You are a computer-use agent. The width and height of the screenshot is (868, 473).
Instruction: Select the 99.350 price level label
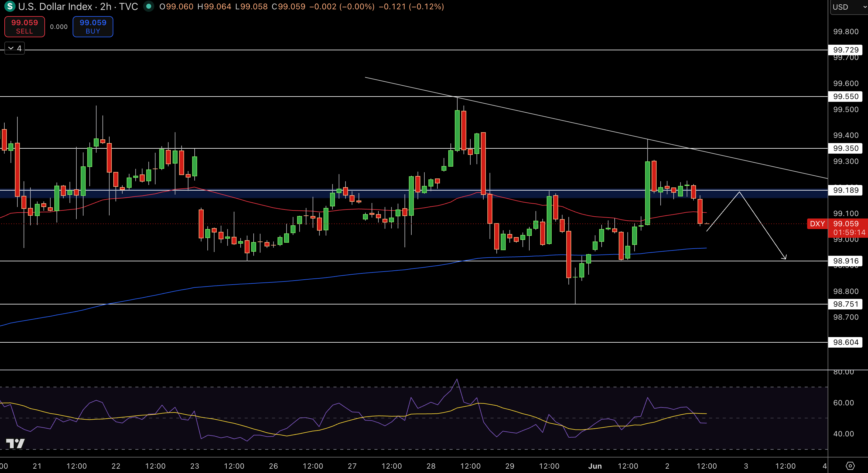pos(845,148)
